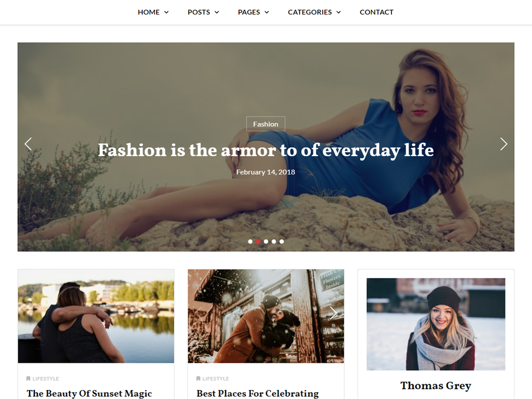Select CONTACT in the navigation menu
The width and height of the screenshot is (532, 399).
(x=376, y=12)
